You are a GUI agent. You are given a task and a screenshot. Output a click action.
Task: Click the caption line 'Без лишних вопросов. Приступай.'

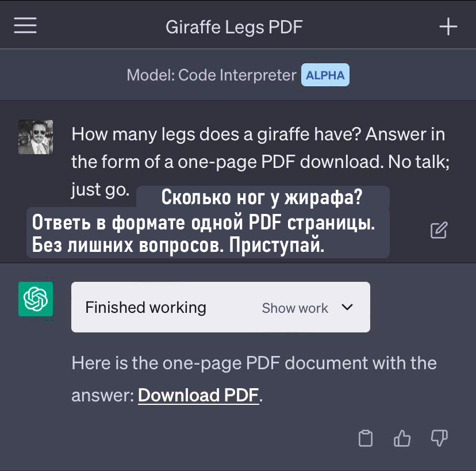pyautogui.click(x=178, y=246)
